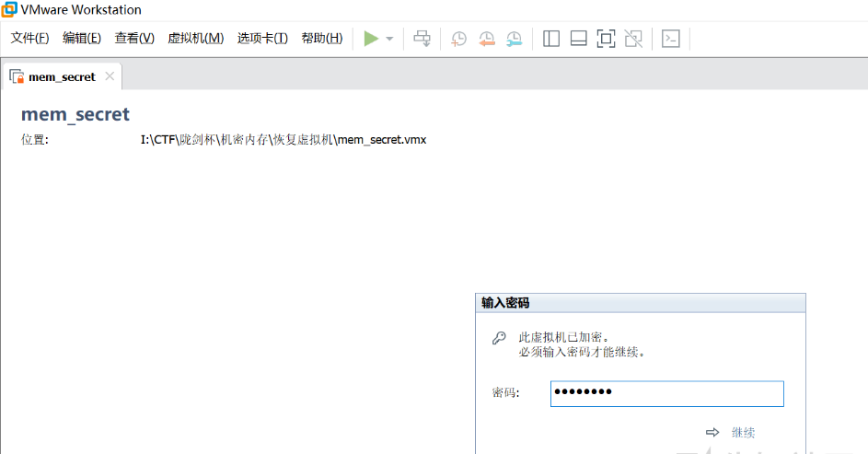This screenshot has height=454, width=868.
Task: Open the 查看(V) menu
Action: click(x=134, y=38)
